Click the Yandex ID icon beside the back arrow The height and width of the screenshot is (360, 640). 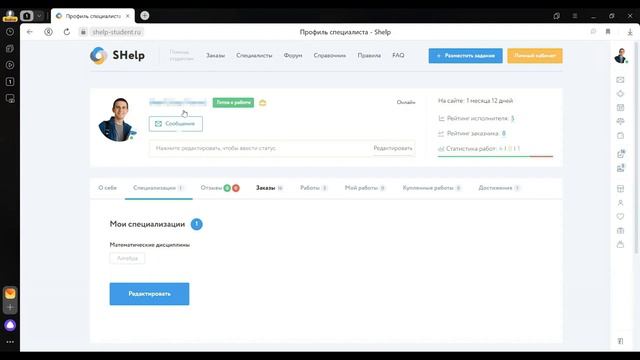click(x=48, y=32)
